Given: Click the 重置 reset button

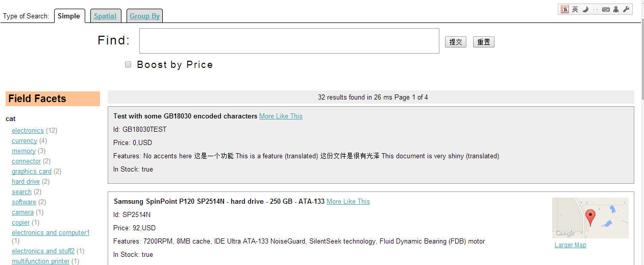Looking at the screenshot, I should coord(484,42).
